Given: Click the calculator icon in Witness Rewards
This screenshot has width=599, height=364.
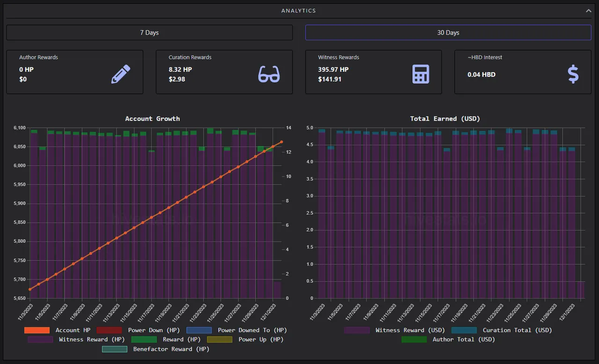Looking at the screenshot, I should [x=421, y=74].
